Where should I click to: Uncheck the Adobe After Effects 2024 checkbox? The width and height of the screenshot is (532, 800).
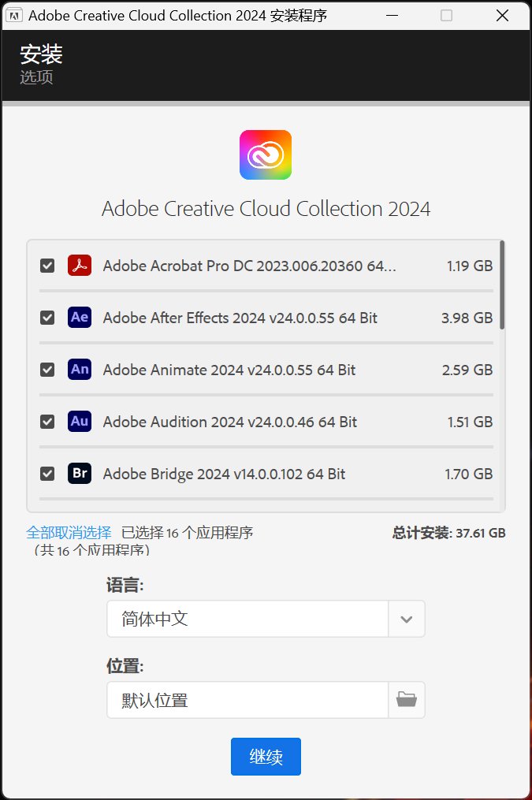click(x=47, y=318)
